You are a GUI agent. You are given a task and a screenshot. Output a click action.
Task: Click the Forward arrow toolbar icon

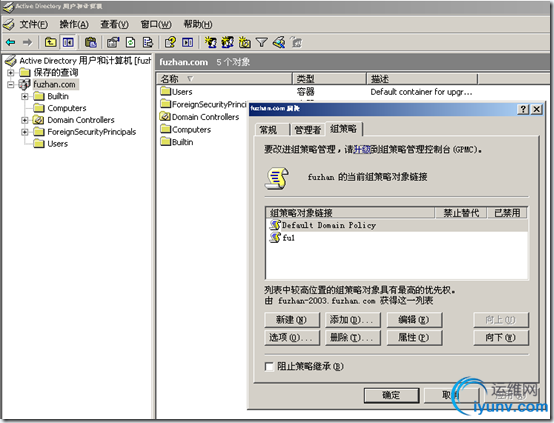27,42
